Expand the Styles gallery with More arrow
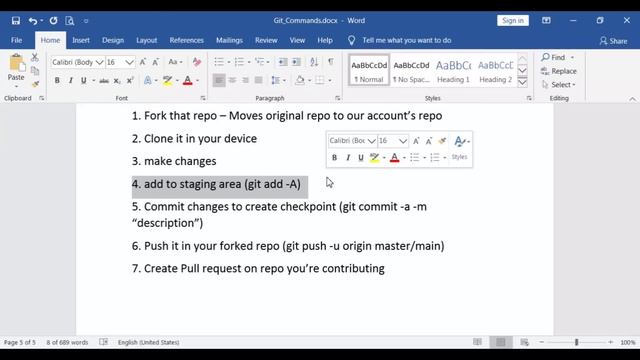This screenshot has width=640, height=360. tap(522, 82)
